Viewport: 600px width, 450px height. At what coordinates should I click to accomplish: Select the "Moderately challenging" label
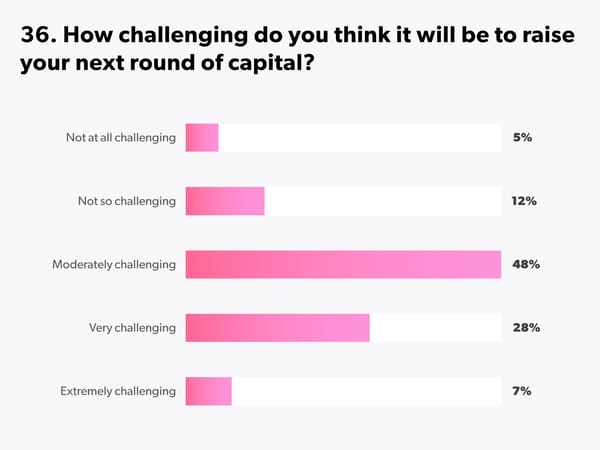coord(114,265)
